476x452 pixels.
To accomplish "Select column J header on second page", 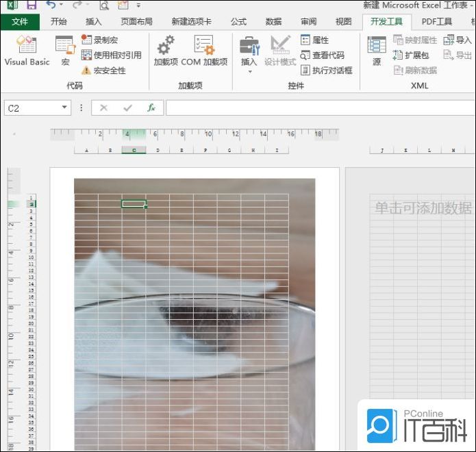I will click(x=382, y=150).
